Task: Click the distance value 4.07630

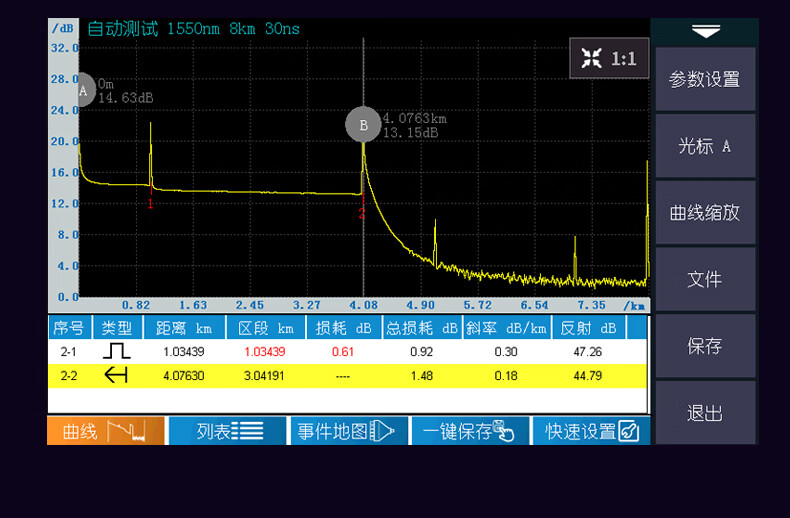Action: [x=183, y=376]
